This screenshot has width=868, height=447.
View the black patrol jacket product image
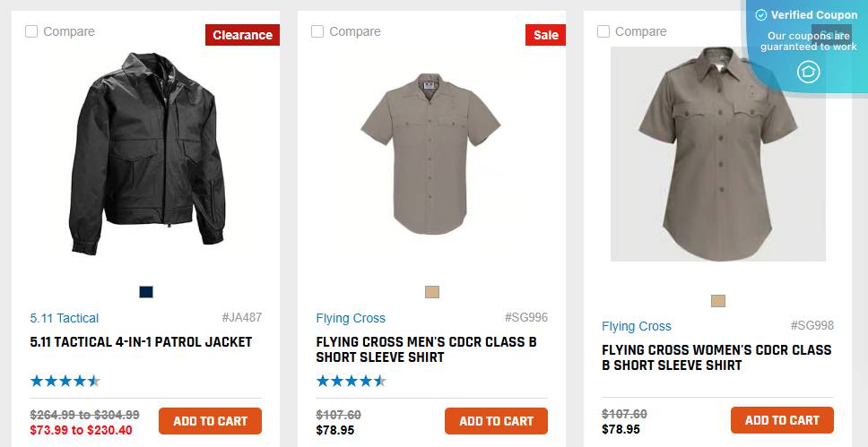[146, 152]
